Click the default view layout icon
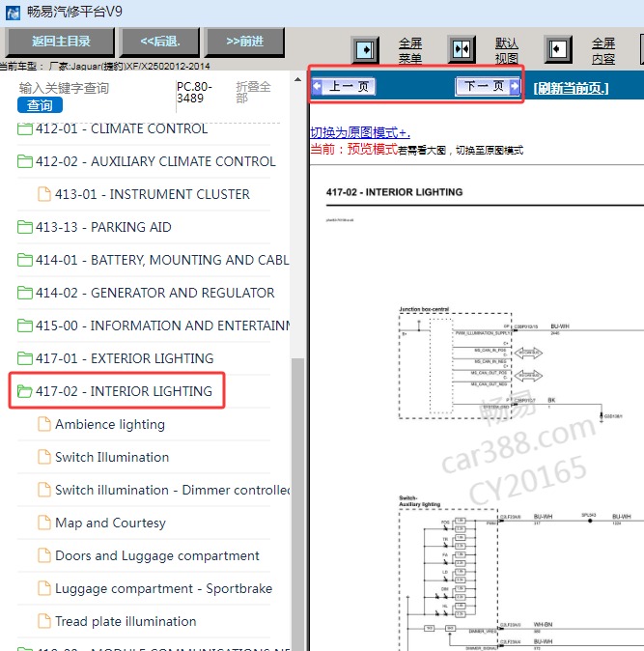644x651 pixels. click(x=462, y=50)
